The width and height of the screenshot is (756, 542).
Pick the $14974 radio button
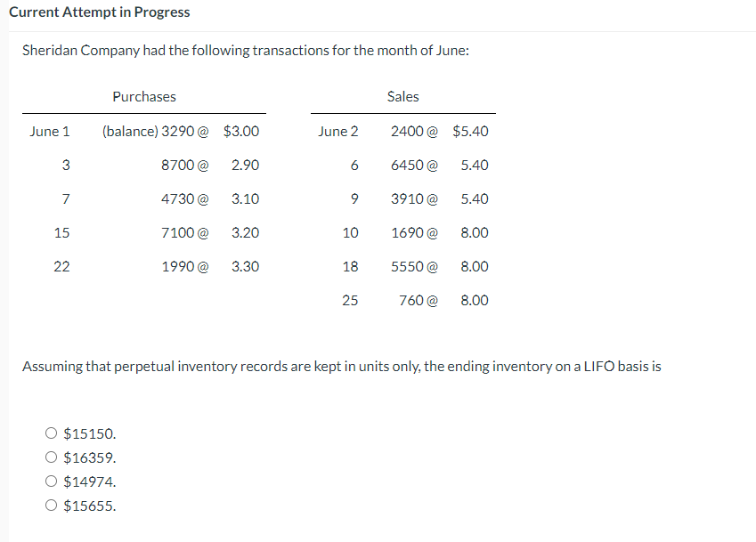point(53,482)
